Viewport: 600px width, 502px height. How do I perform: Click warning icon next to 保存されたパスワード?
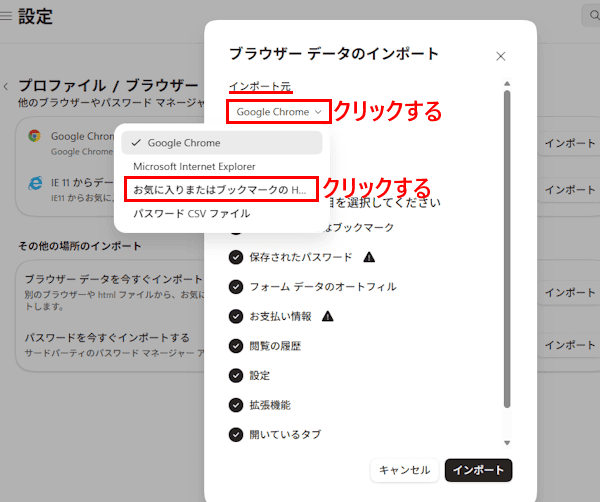(369, 257)
